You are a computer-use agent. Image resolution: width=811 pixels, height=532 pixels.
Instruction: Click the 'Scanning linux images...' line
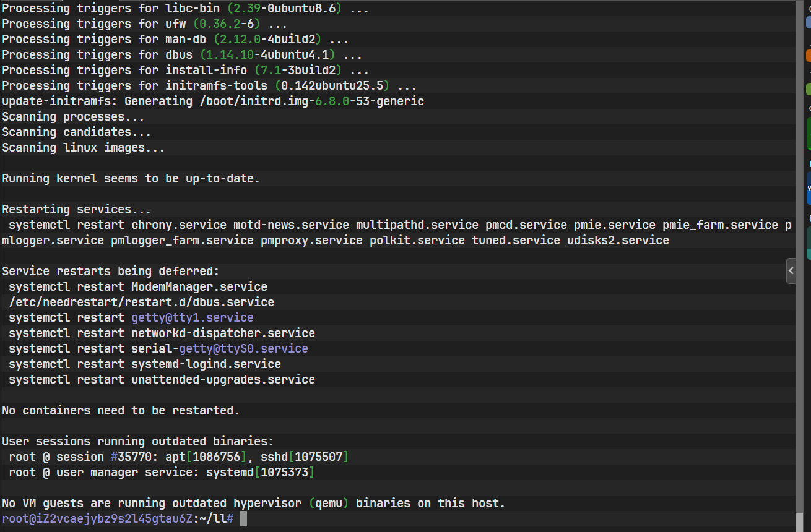pyautogui.click(x=84, y=148)
